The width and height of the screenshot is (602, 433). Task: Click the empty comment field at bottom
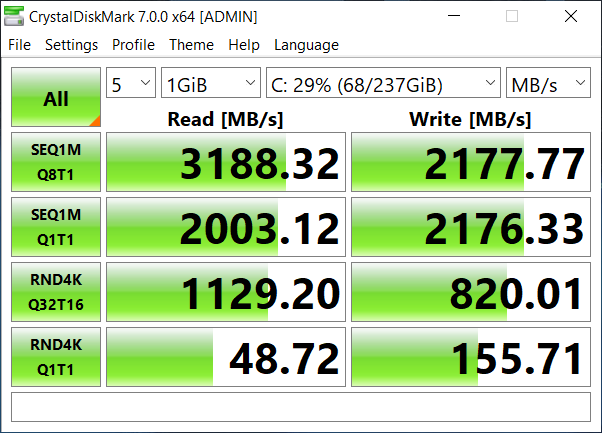[301, 407]
